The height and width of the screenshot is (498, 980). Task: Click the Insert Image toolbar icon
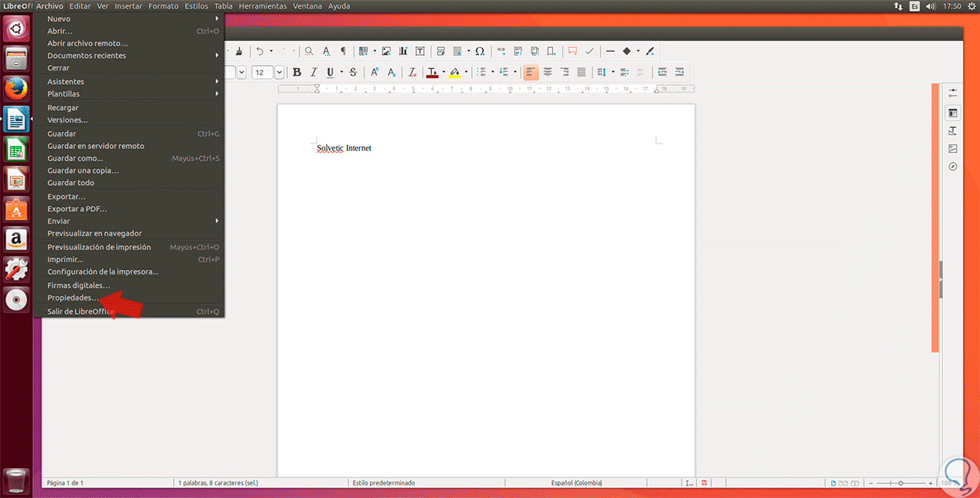click(x=386, y=52)
